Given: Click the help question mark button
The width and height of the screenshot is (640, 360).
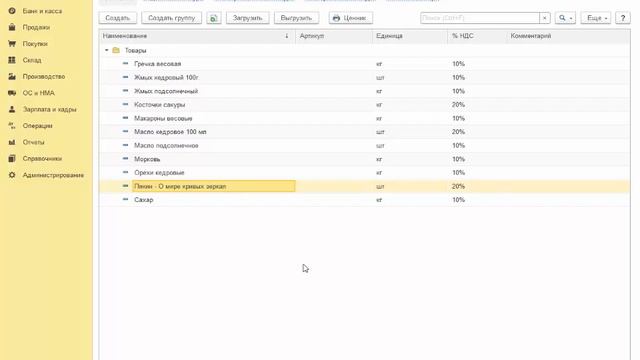Looking at the screenshot, I should (623, 18).
